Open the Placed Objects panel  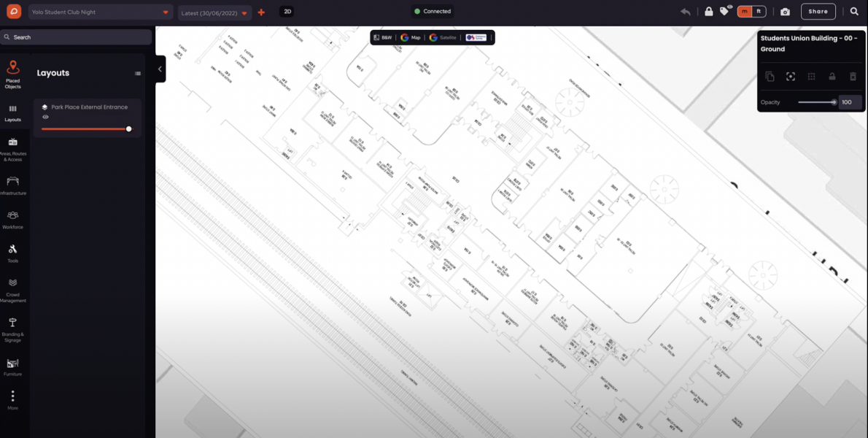point(12,74)
